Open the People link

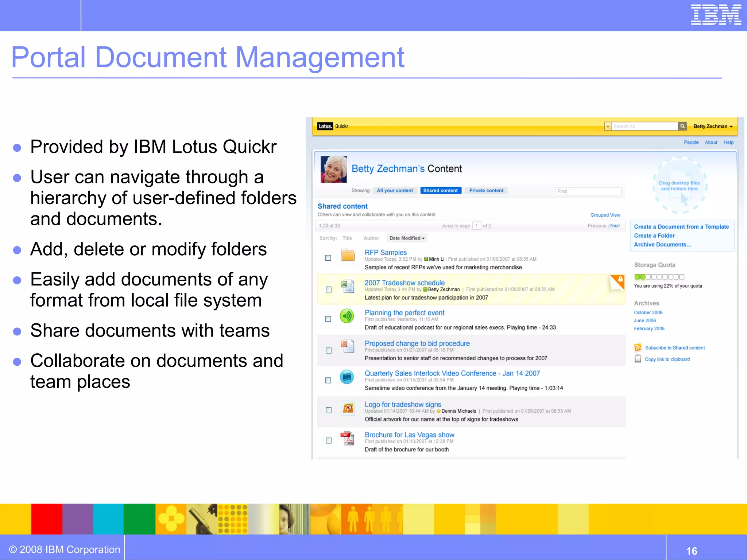691,142
